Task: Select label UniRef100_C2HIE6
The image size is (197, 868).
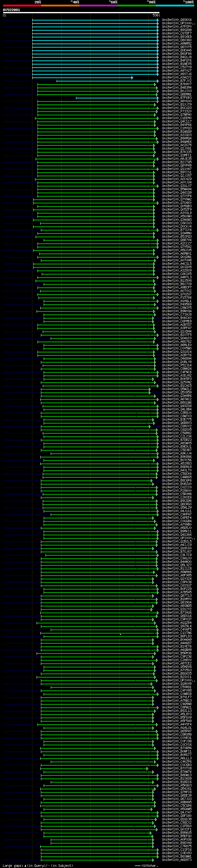Action: click(177, 497)
